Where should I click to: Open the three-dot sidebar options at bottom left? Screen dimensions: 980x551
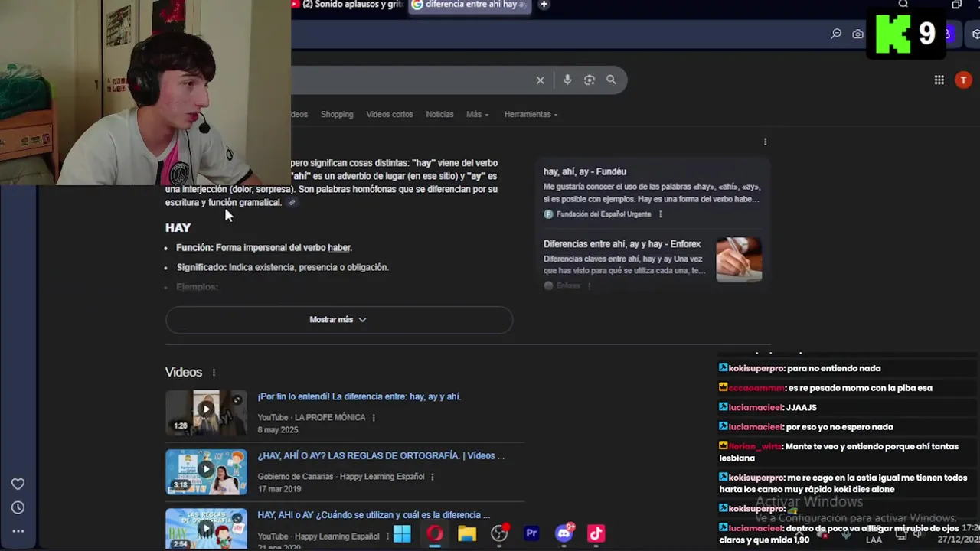[x=18, y=531]
